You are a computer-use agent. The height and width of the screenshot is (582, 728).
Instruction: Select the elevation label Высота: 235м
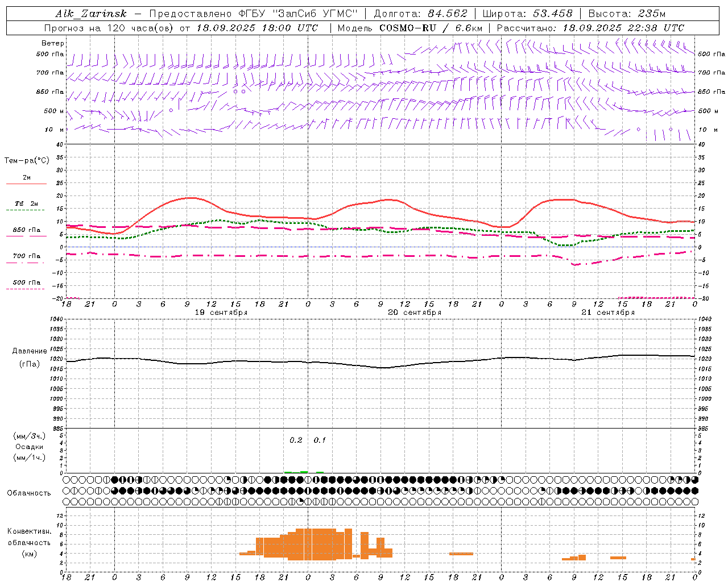pos(627,14)
